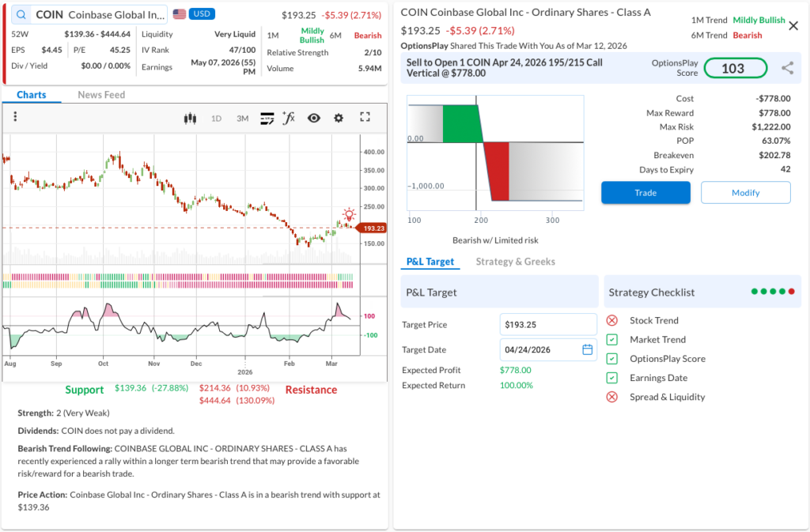Toggle the Market Trend checklist checkbox
Viewport: 810px width, 532px height.
(611, 339)
